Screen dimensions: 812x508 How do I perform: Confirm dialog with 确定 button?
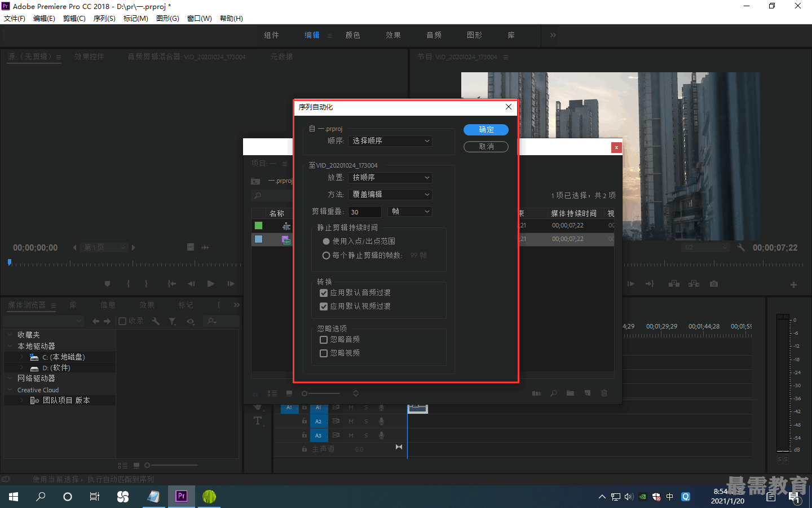click(486, 130)
